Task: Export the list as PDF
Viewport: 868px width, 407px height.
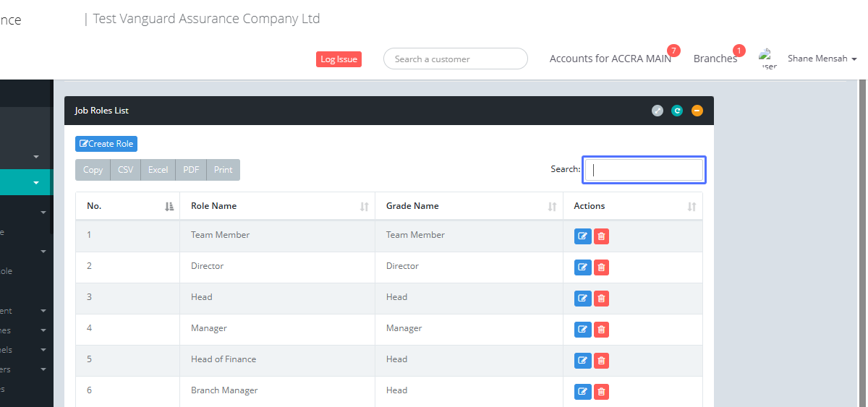Action: 191,170
